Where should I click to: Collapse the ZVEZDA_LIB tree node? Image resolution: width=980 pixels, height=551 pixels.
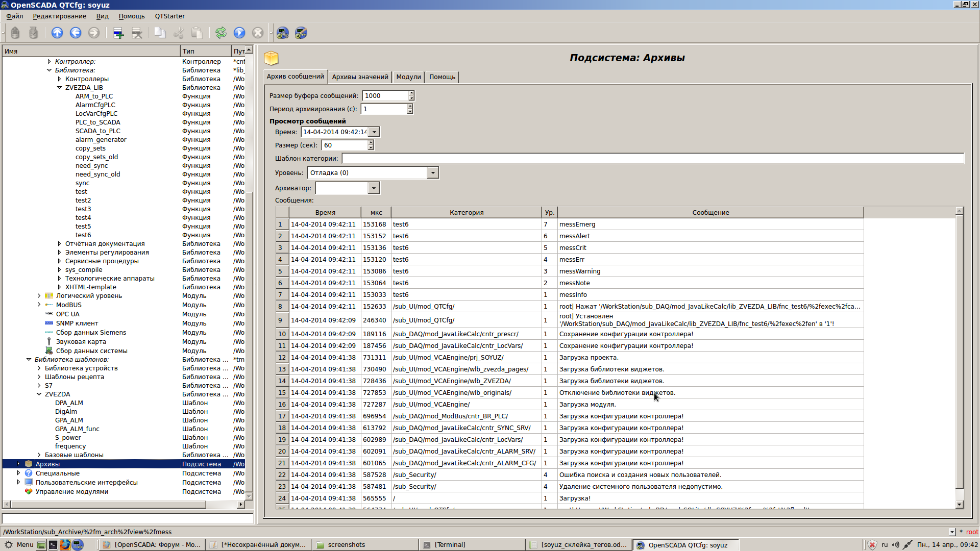coord(59,88)
